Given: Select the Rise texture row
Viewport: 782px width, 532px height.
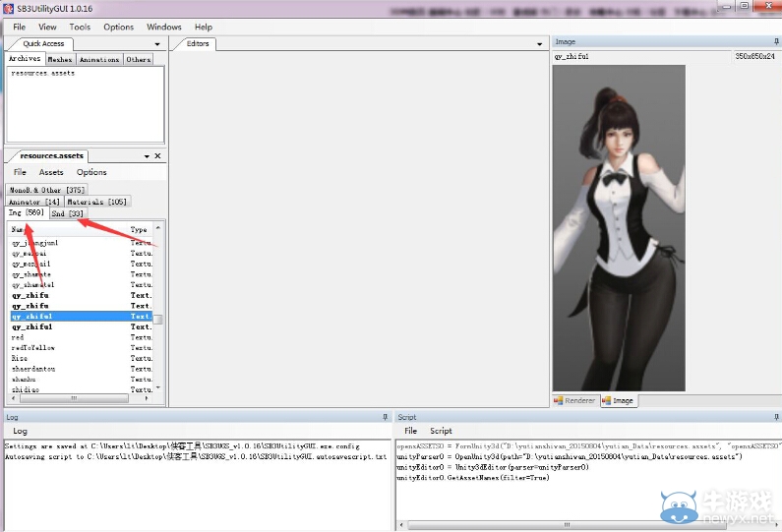Looking at the screenshot, I should tap(82, 359).
